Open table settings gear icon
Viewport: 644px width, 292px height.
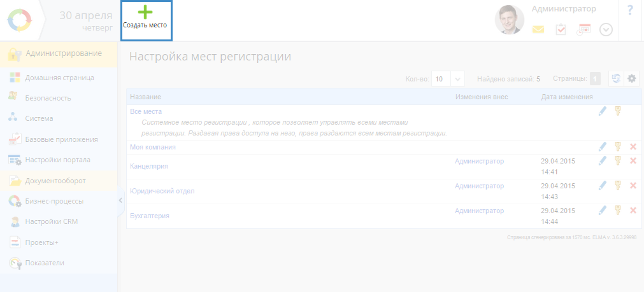pyautogui.click(x=631, y=78)
